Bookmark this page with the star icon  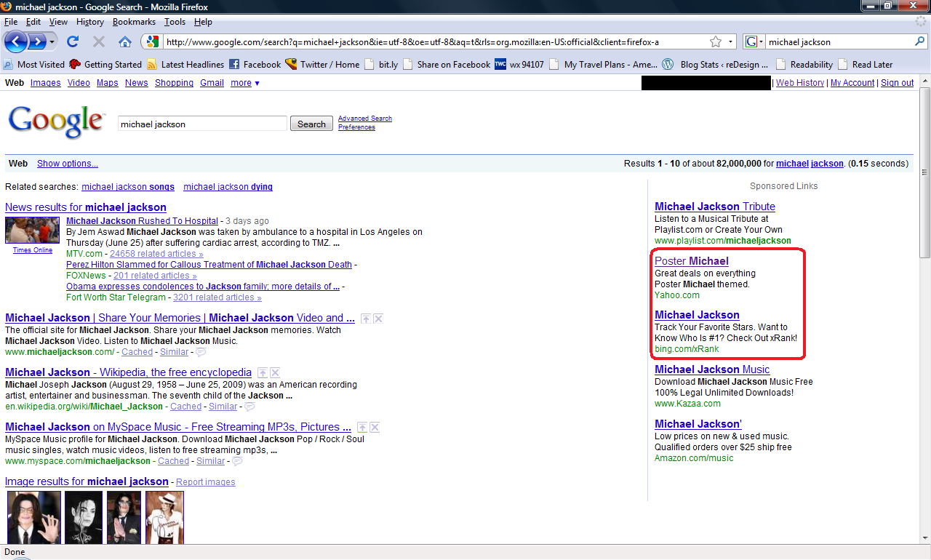[x=716, y=42]
